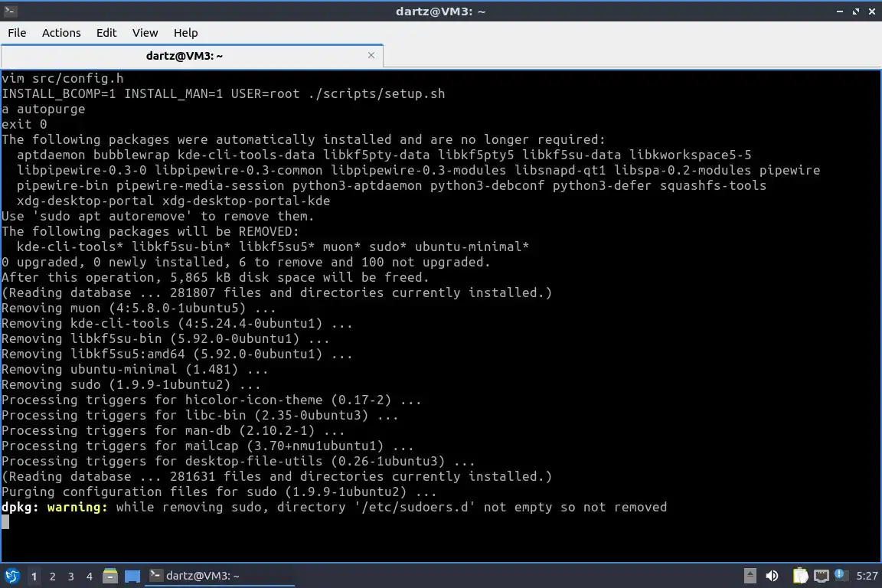Click the terminal icon in title bar

click(x=10, y=11)
